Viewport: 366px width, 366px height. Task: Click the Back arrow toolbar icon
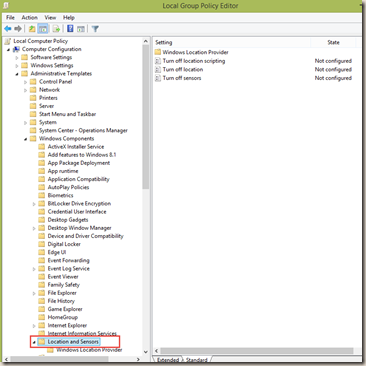point(8,29)
